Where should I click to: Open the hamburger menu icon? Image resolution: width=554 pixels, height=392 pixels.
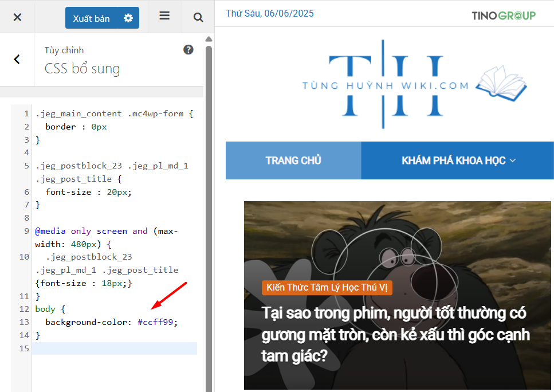pos(164,16)
